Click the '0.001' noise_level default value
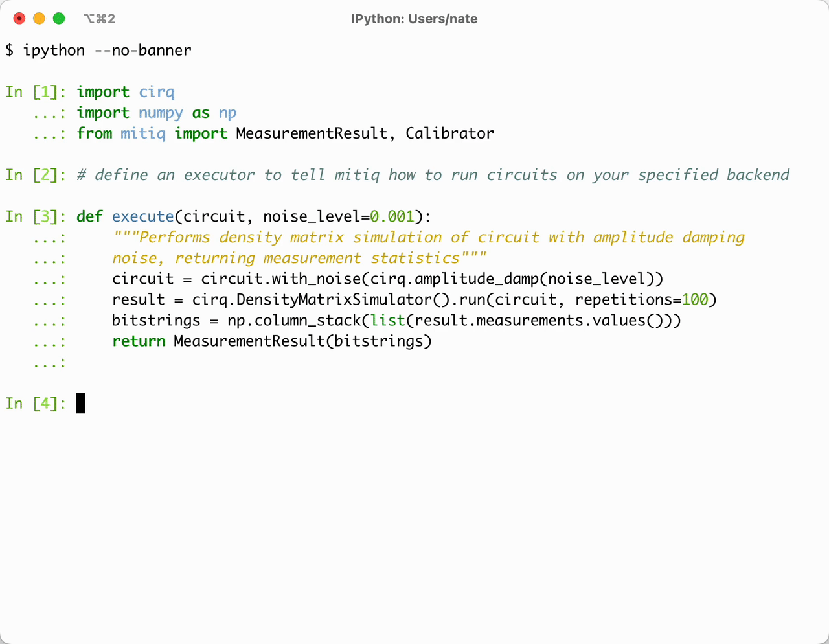Screen dimensions: 829x644 point(392,216)
